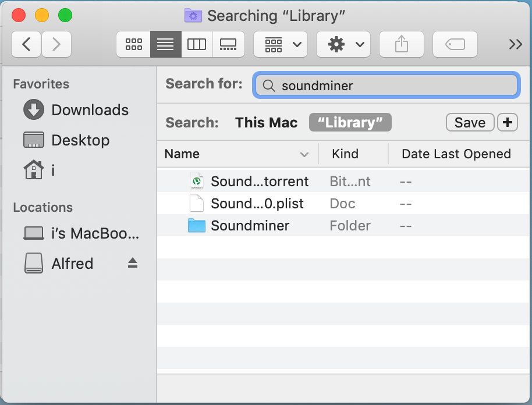This screenshot has width=532, height=405.
Task: Select the Soundminer folder
Action: [343, 226]
